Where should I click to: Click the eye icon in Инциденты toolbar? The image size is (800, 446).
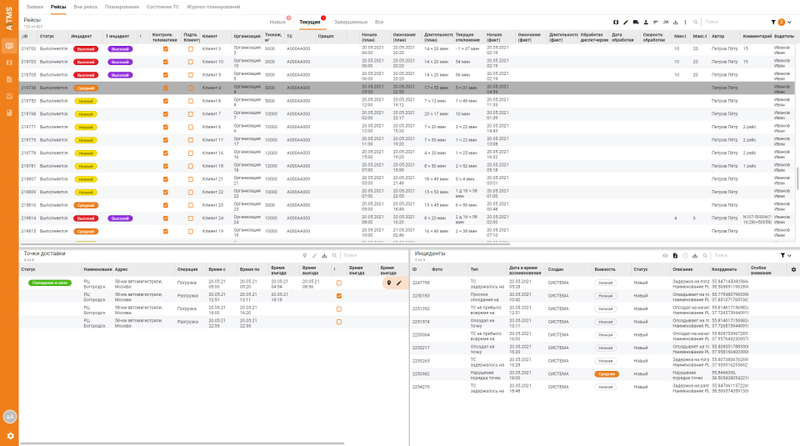665,256
